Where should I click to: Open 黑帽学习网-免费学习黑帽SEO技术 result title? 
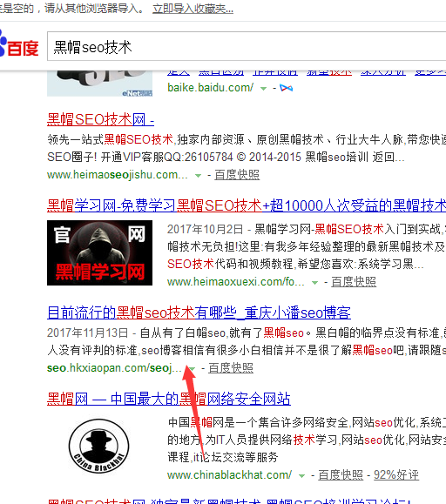pos(247,205)
